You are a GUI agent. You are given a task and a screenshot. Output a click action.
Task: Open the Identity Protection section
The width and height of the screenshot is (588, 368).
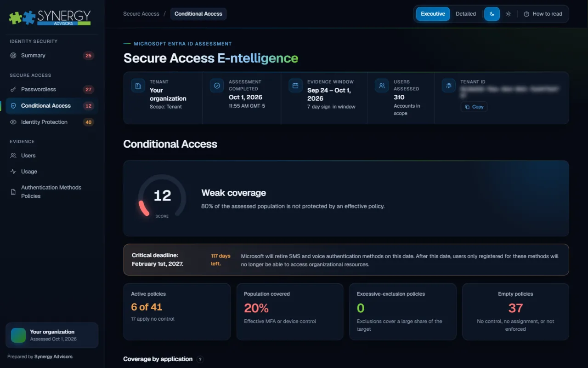[52, 122]
